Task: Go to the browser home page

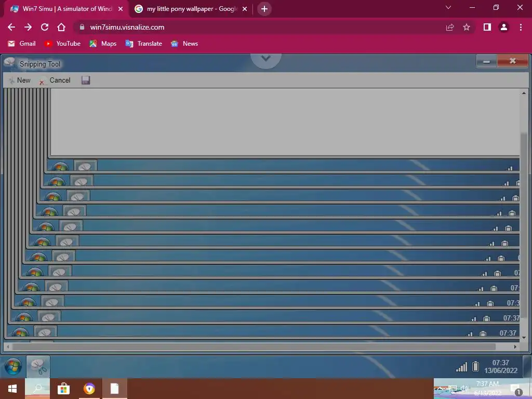Action: pyautogui.click(x=61, y=27)
